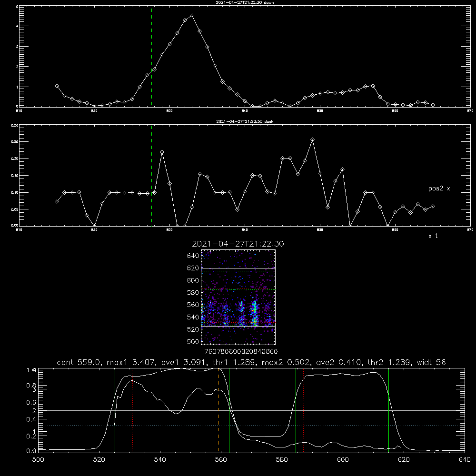Click the first diamond point of the dawn curve
Viewport: 476px width, 476px height.
57,86
